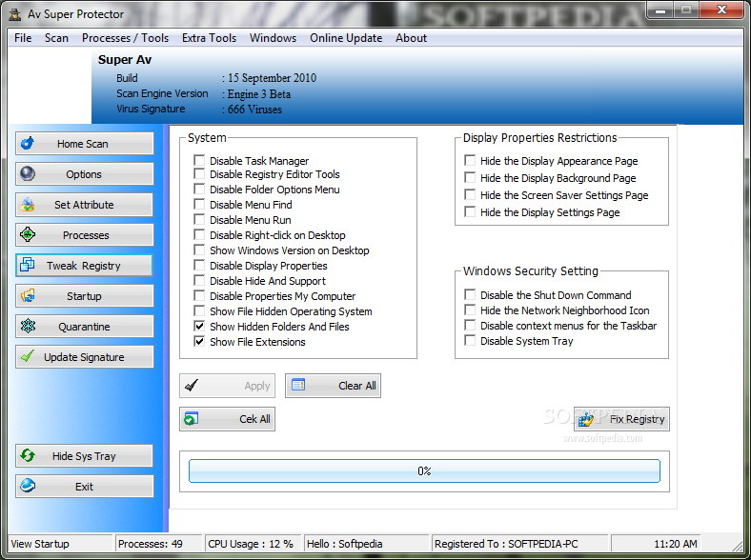Enable Disable Task Manager checkbox
This screenshot has height=560, width=751.
coord(199,160)
